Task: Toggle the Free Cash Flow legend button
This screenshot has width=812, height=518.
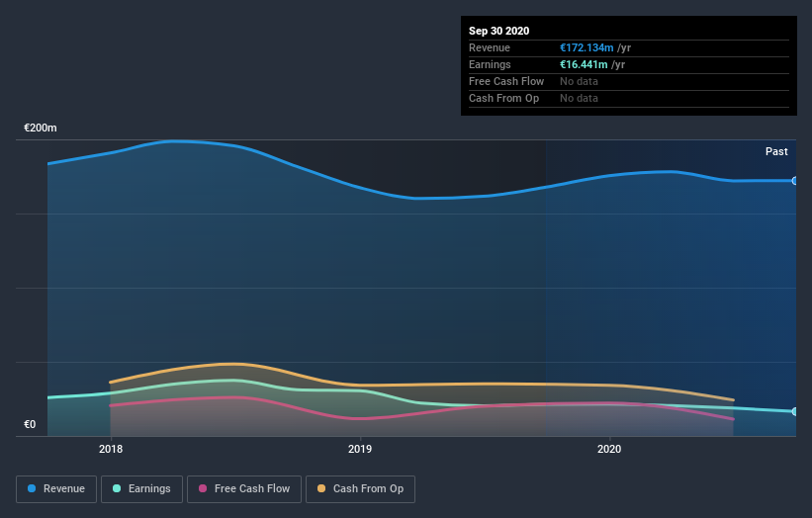Action: 244,489
